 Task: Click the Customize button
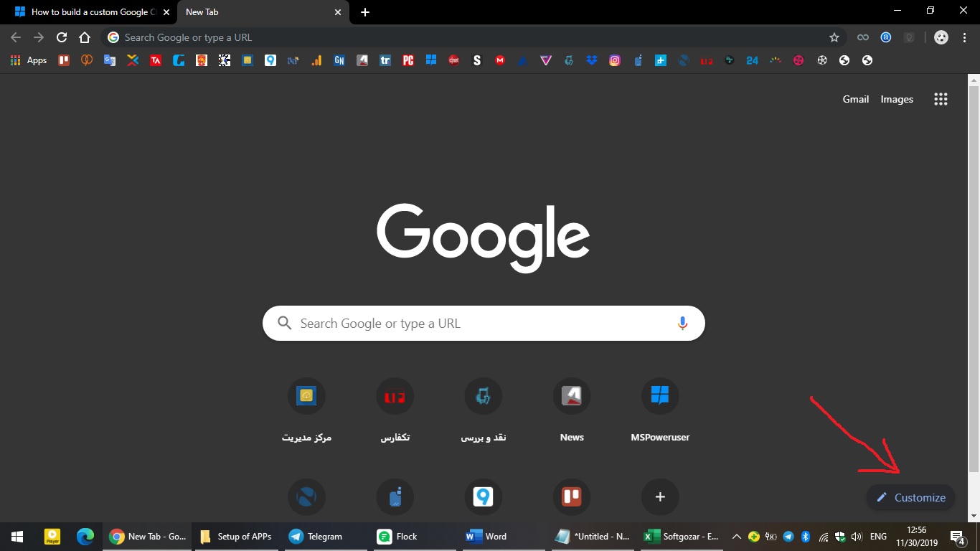pos(911,497)
